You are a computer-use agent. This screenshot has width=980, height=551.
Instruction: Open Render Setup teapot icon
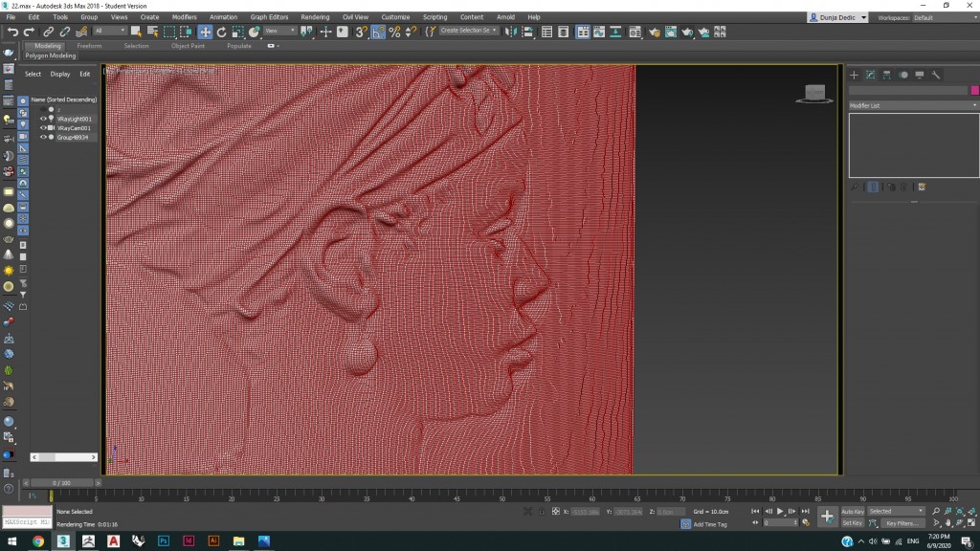pyautogui.click(x=655, y=32)
